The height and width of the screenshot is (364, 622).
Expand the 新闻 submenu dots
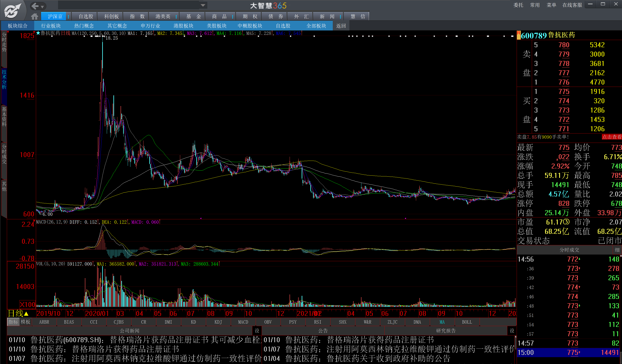340,17
